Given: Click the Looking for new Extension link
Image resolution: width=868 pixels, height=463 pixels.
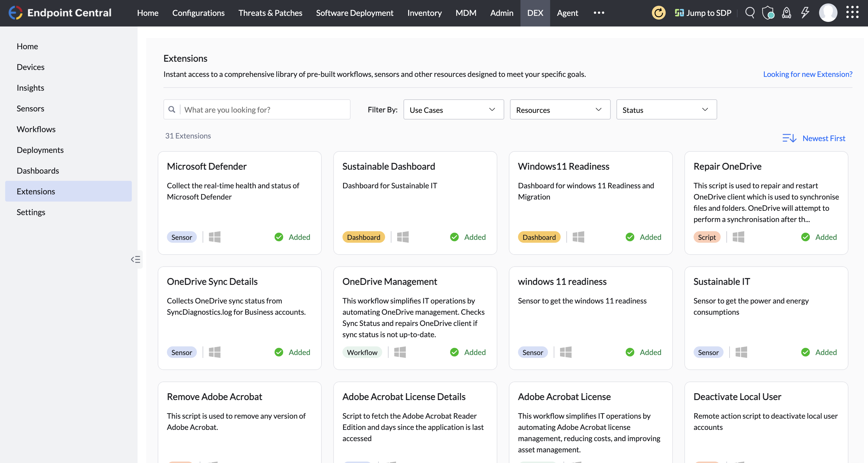Looking at the screenshot, I should click(x=807, y=74).
